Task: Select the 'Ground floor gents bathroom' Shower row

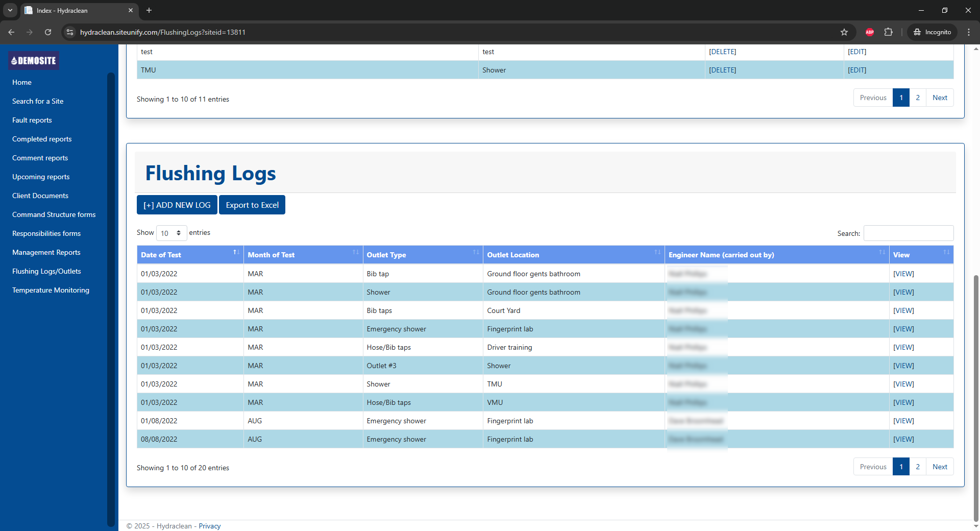Action: click(545, 292)
